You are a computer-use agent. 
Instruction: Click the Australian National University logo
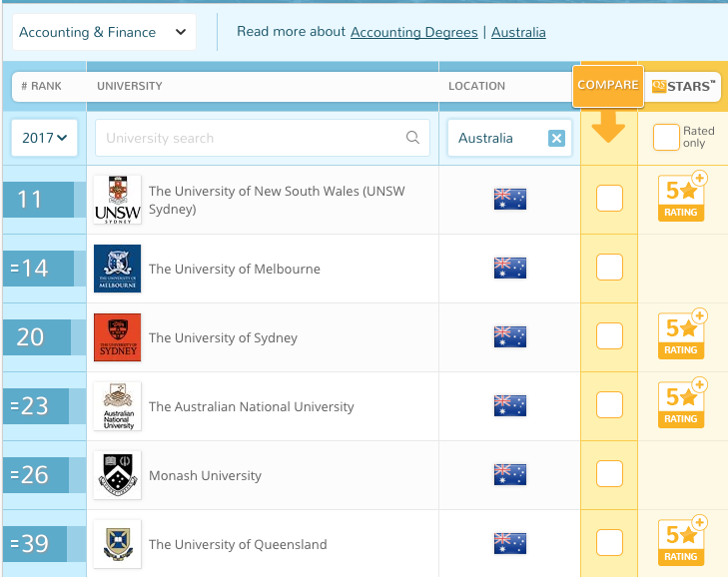(x=117, y=406)
